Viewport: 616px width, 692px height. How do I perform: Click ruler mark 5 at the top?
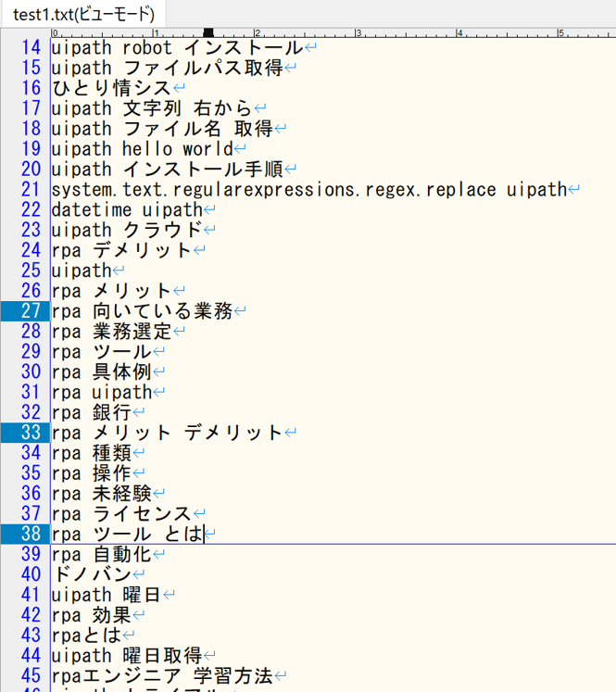(560, 32)
